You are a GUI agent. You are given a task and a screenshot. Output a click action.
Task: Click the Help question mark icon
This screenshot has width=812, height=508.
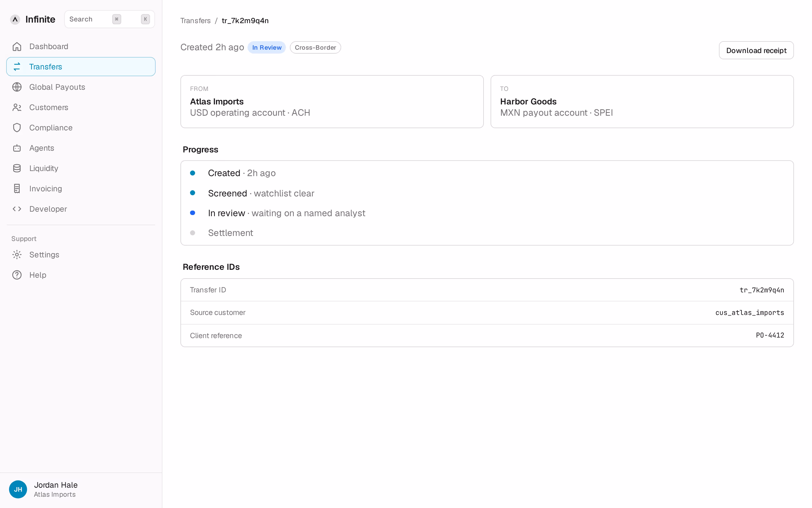[x=17, y=275]
